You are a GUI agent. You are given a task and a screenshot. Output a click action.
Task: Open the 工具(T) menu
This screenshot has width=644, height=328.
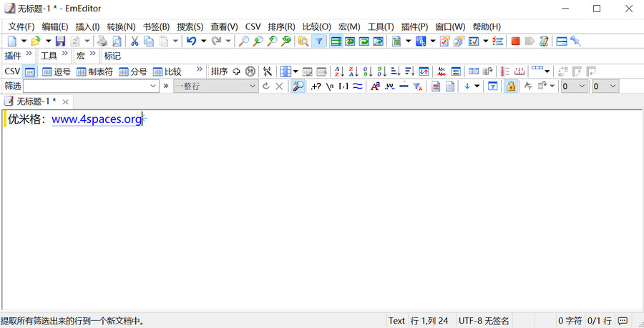tap(381, 26)
